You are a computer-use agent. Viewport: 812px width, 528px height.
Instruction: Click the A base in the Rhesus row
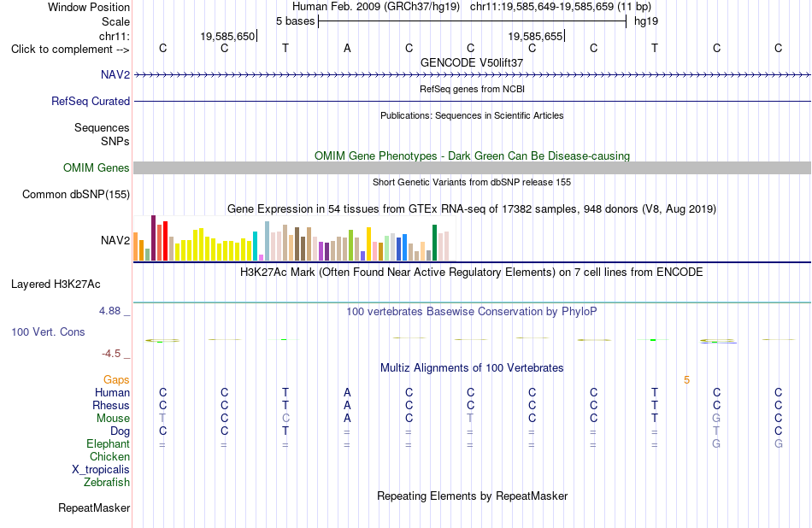tap(347, 405)
